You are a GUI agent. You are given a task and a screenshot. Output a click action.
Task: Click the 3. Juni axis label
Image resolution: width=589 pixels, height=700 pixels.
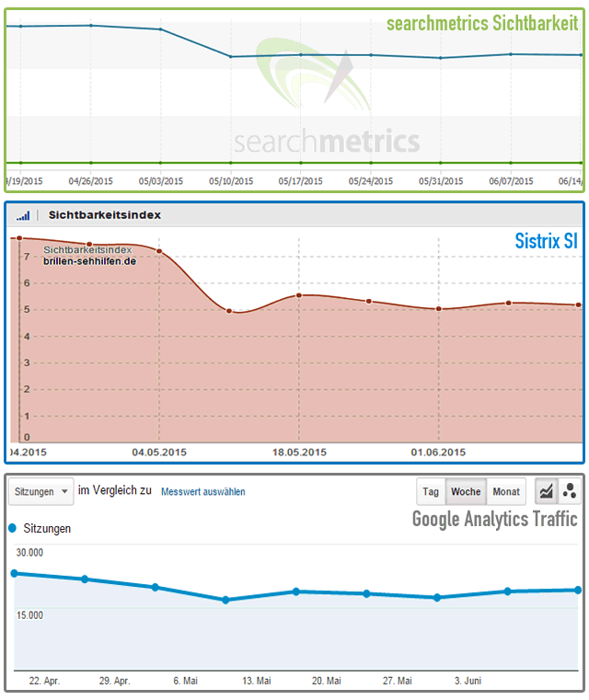(x=468, y=681)
